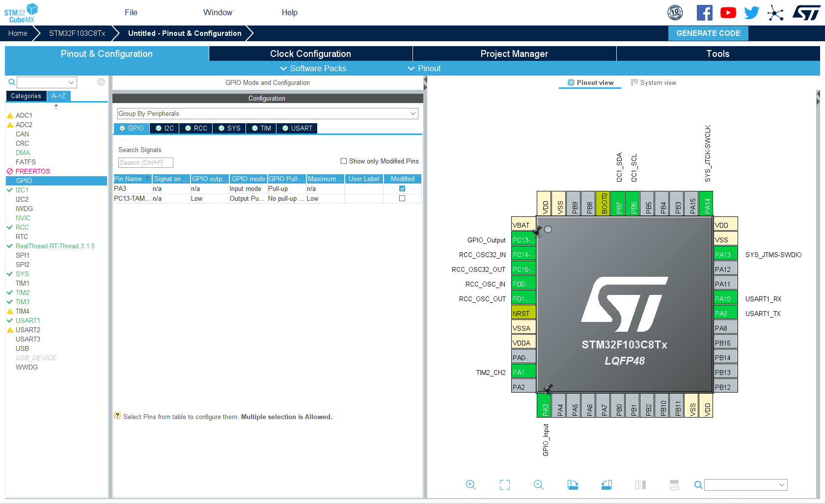Click the 10-year anniversary badge icon

pos(675,13)
